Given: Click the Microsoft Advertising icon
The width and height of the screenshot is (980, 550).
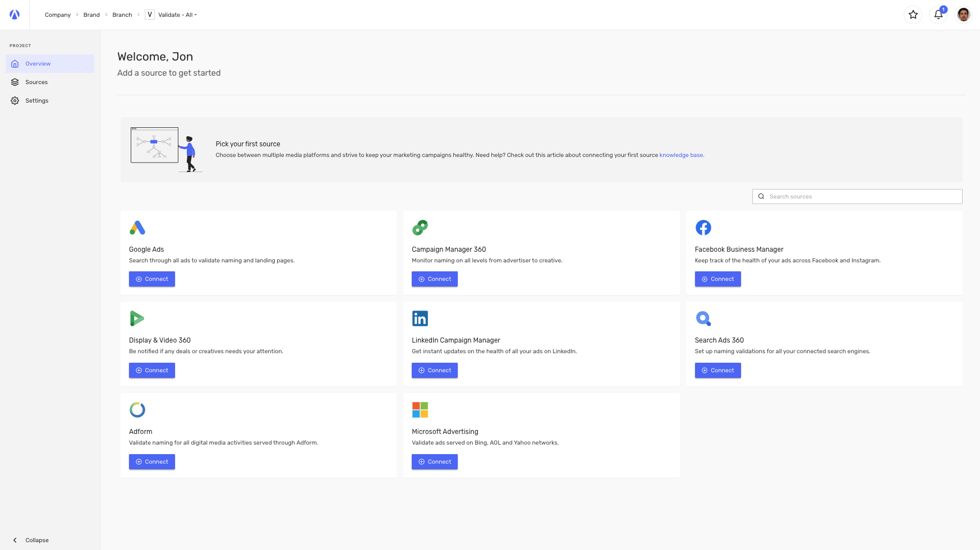Looking at the screenshot, I should pos(420,410).
